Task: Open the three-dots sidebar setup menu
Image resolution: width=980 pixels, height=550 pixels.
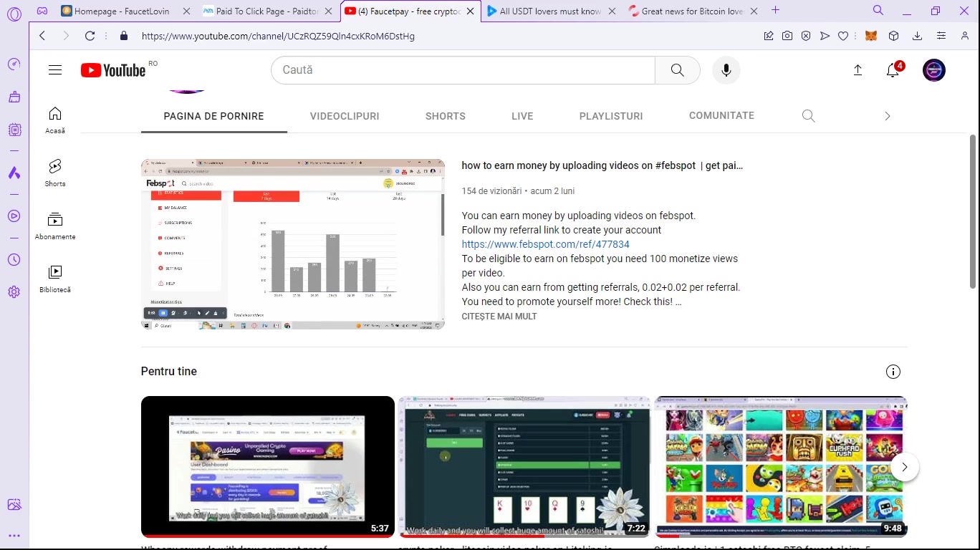Action: 14,535
